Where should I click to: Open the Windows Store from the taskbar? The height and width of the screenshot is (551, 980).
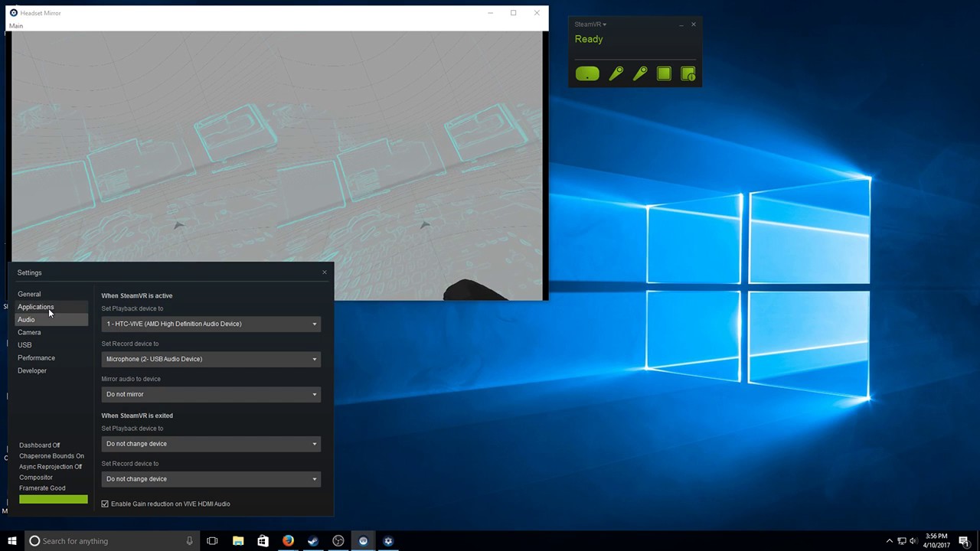[x=263, y=541]
